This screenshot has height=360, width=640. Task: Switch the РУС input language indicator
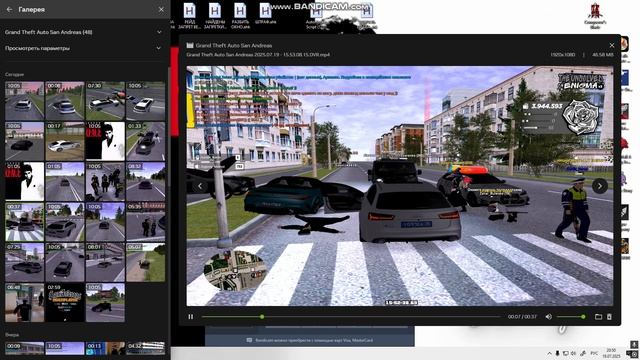[594, 353]
